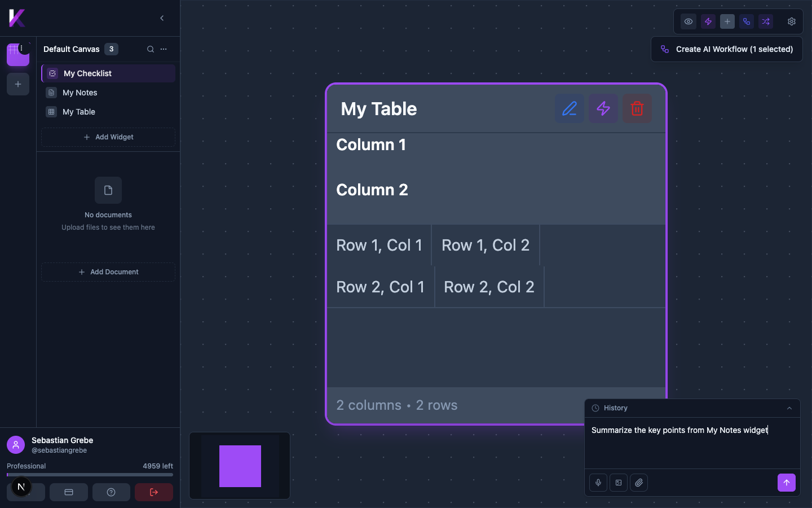Collapse the sidebar with the left chevron

pos(162,18)
